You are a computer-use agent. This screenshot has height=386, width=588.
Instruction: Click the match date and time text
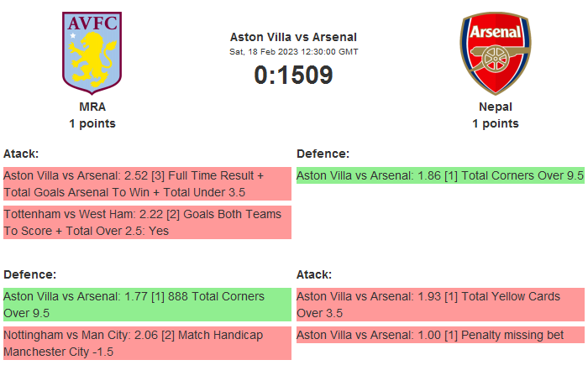point(293,52)
